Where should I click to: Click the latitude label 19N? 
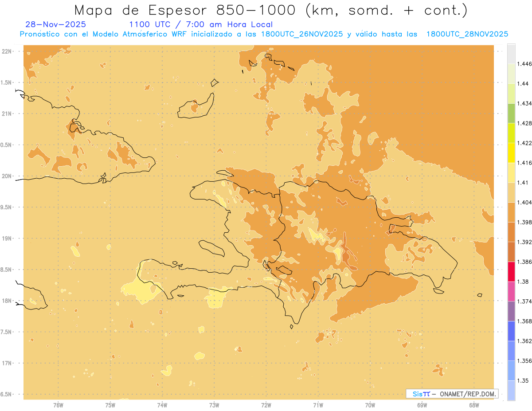(x=6, y=239)
